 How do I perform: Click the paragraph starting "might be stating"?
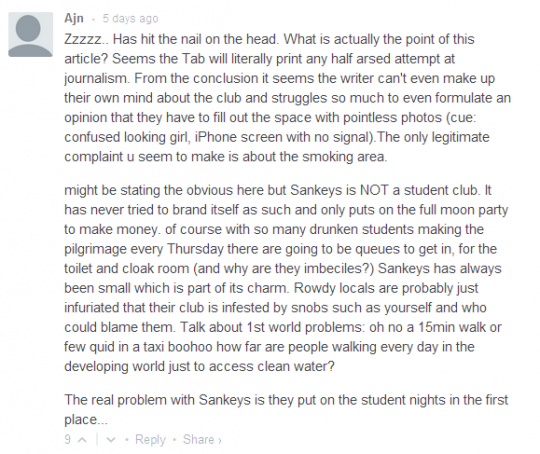click(x=286, y=278)
